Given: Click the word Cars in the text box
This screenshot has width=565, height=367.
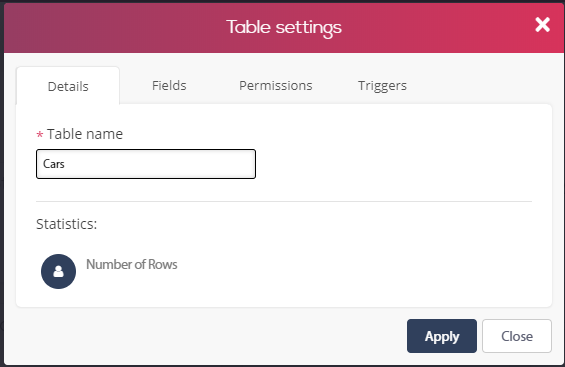Looking at the screenshot, I should 54,164.
